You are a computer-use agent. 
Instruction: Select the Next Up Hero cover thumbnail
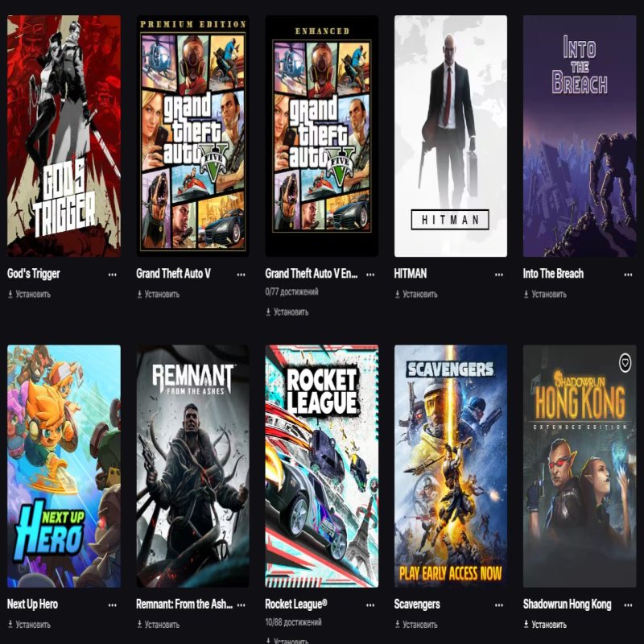64,466
